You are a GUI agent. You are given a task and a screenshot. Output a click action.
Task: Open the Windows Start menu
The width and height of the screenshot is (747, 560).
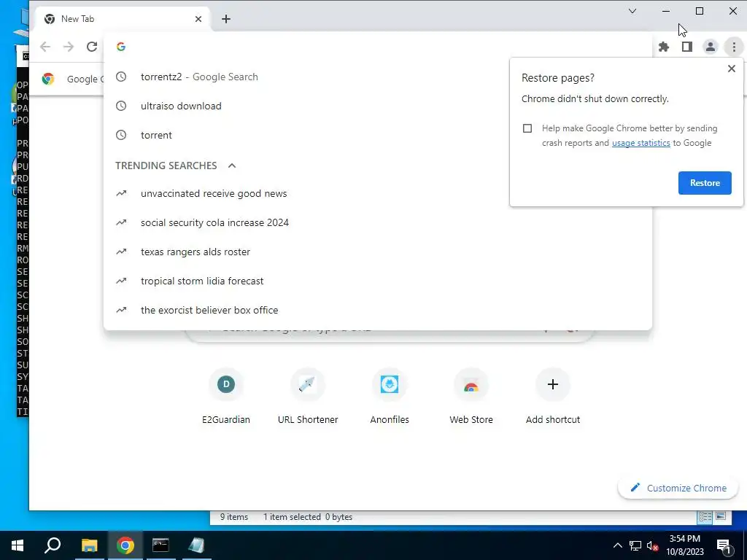pyautogui.click(x=18, y=545)
